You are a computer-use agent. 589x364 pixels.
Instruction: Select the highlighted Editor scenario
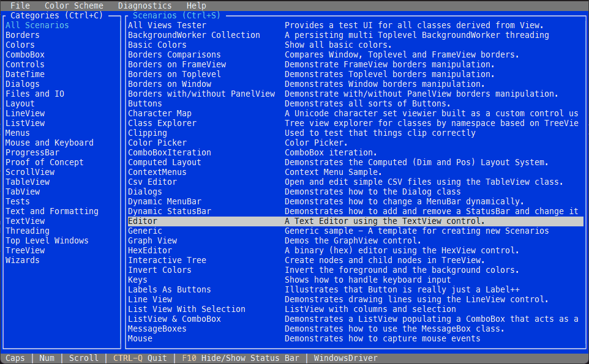[x=355, y=221]
